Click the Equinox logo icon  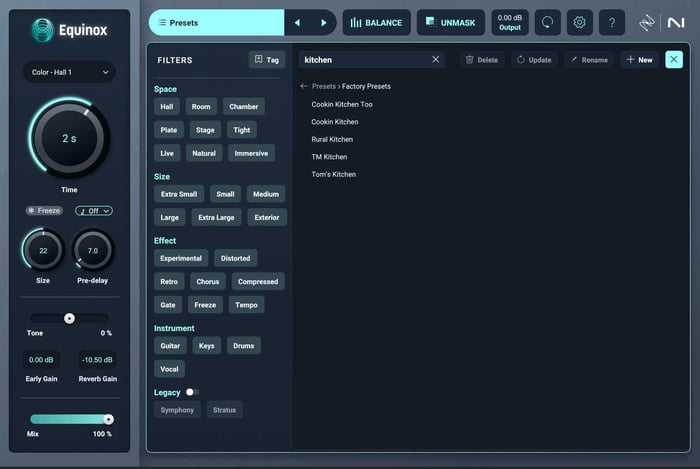(42, 30)
